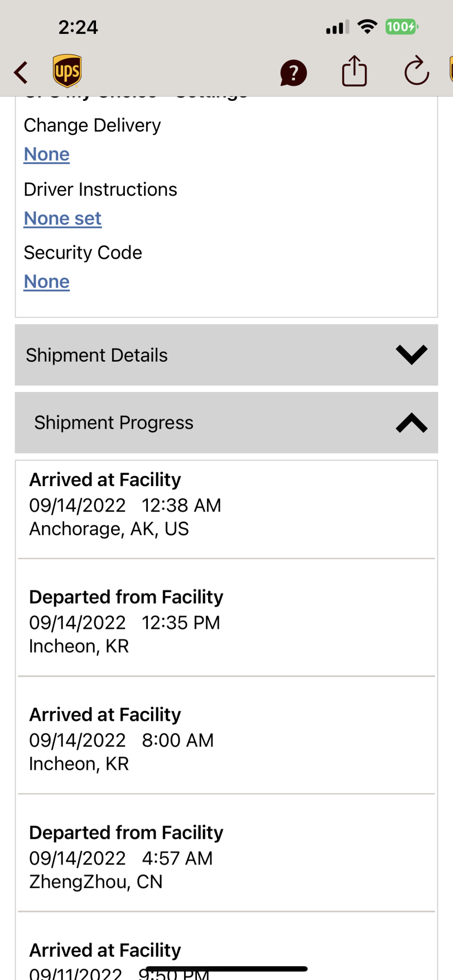Tap the share icon

click(x=354, y=72)
